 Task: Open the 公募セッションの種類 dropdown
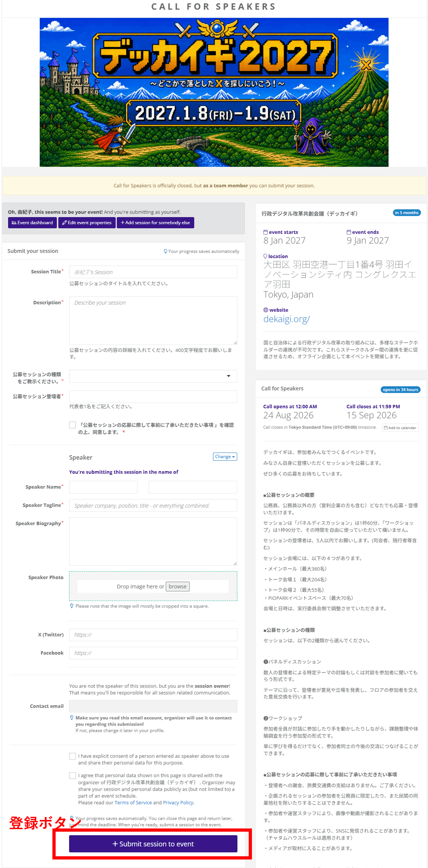pyautogui.click(x=153, y=376)
